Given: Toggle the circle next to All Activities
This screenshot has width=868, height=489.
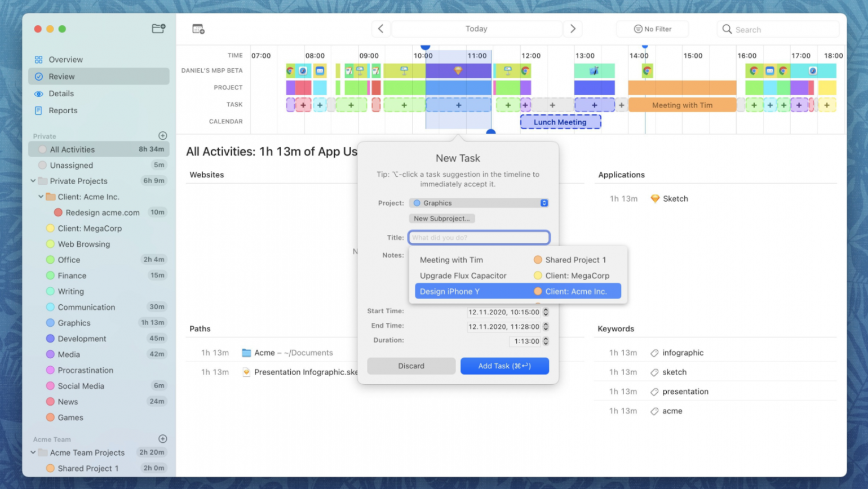Looking at the screenshot, I should (42, 149).
